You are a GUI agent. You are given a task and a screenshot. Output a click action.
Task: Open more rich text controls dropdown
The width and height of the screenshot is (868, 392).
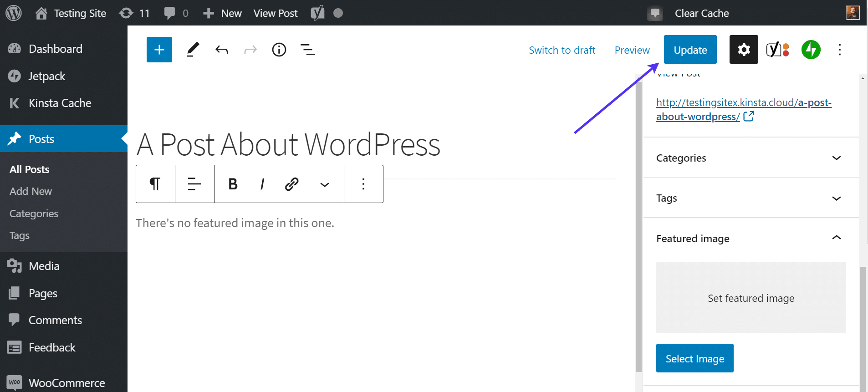click(x=324, y=184)
